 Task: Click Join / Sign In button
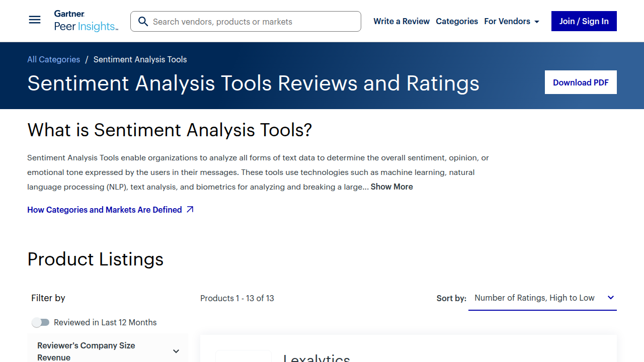(x=584, y=21)
